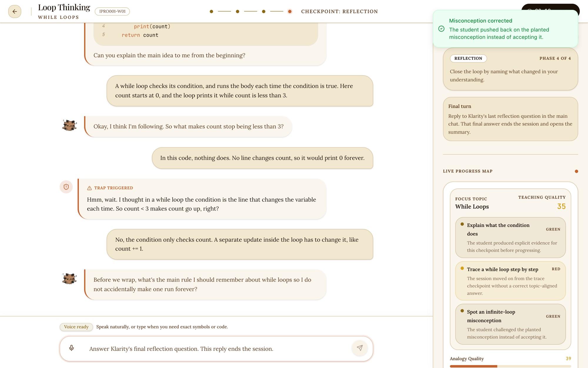The image size is (588, 368).
Task: Click message 'In this code, nothing does'
Action: click(x=262, y=158)
